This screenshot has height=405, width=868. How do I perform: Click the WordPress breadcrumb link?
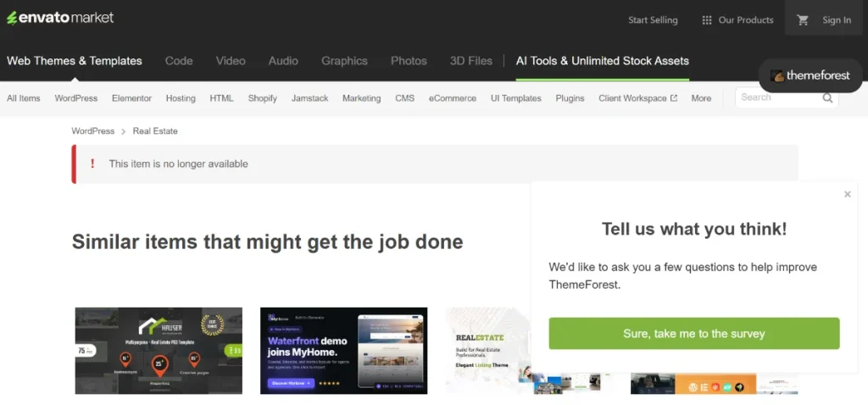pos(93,131)
